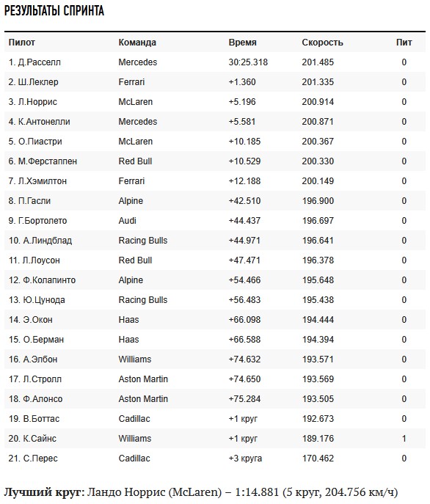
Task: Click speed value 196.641
Action: (318, 241)
